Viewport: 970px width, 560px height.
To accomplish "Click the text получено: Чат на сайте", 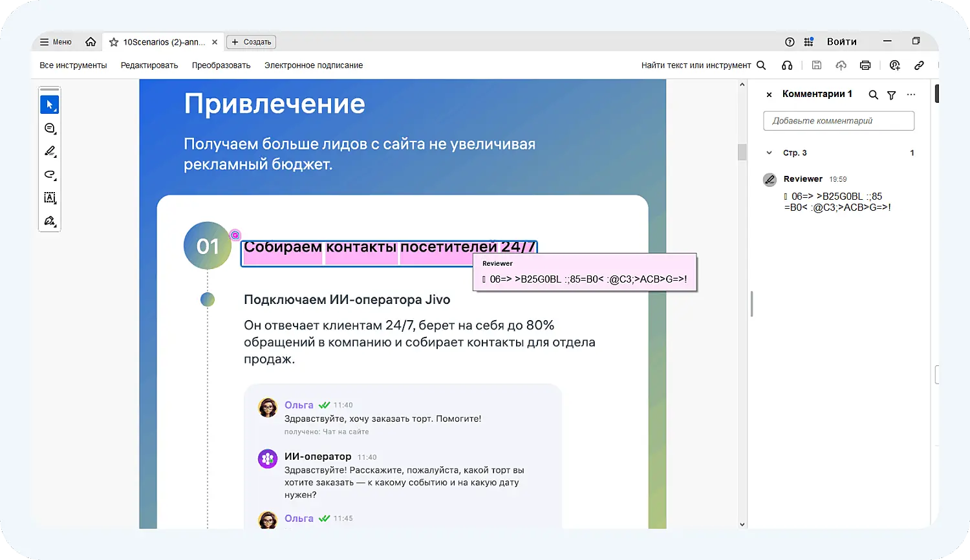I will click(x=327, y=432).
